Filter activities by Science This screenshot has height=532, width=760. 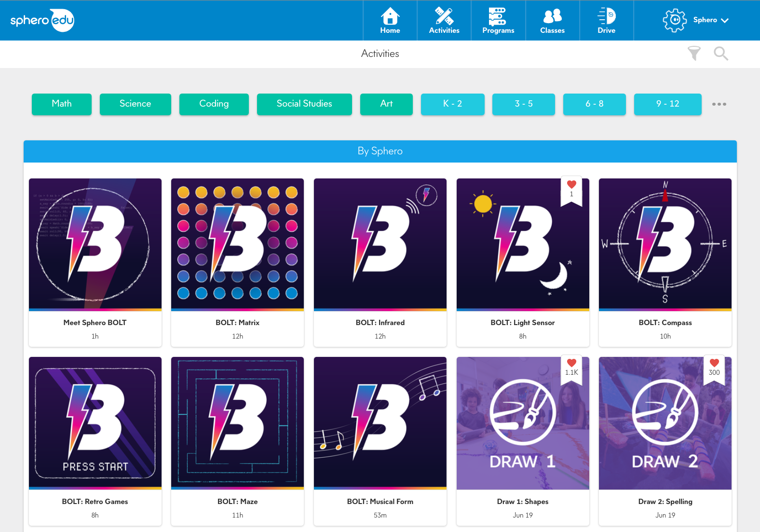coord(136,104)
